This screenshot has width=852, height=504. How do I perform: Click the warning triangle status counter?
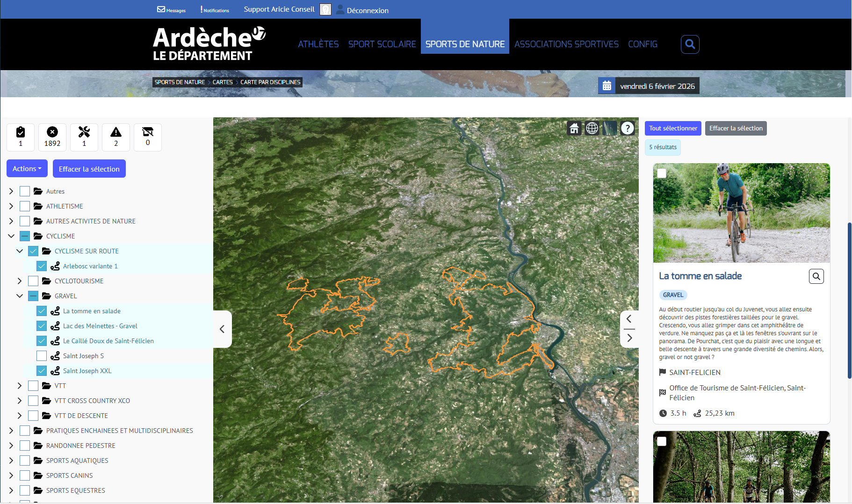click(116, 137)
